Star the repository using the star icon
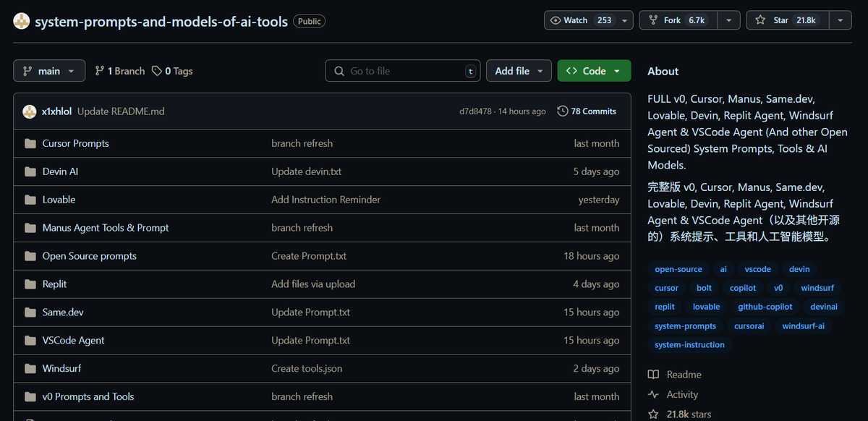The height and width of the screenshot is (421, 868). [760, 20]
